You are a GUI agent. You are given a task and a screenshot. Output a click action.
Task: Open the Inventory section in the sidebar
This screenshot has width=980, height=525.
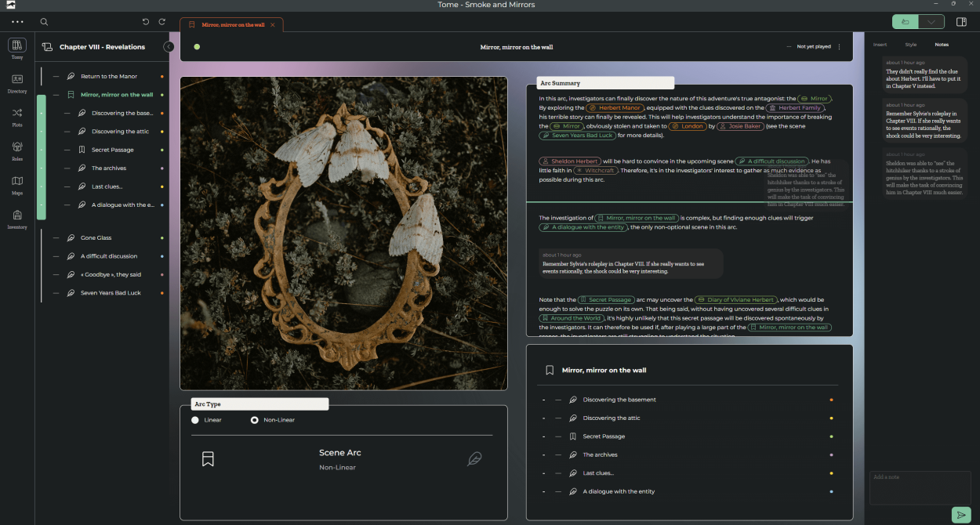coord(17,218)
